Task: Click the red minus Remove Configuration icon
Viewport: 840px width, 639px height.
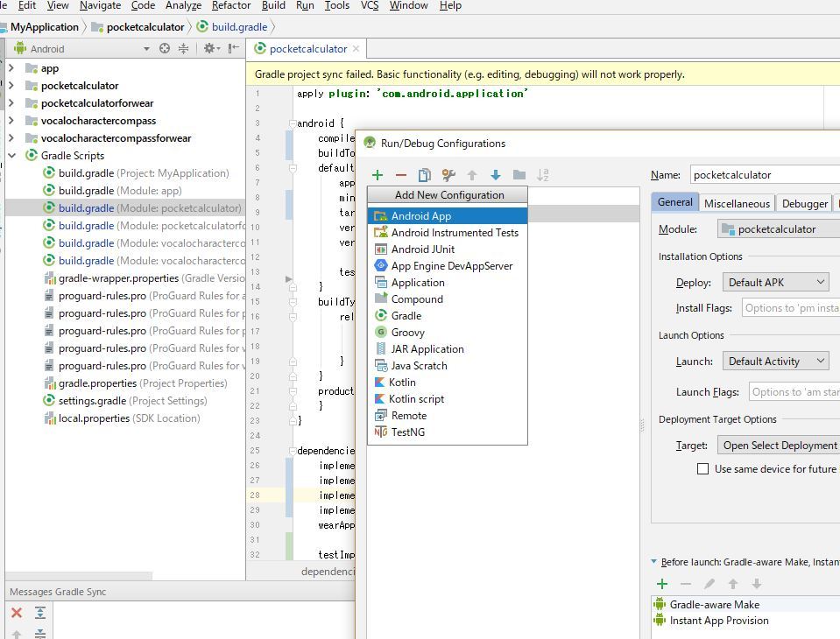Action: coord(401,175)
